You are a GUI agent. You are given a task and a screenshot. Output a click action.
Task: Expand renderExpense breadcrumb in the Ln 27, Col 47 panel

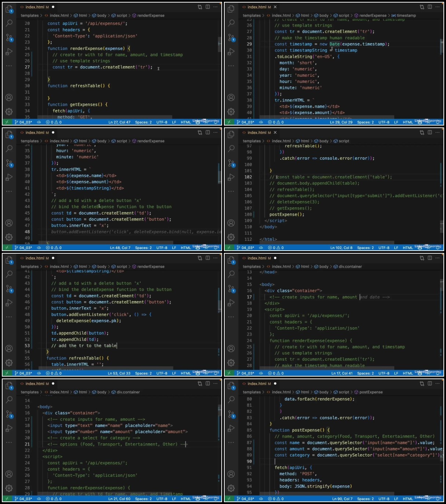click(x=148, y=15)
